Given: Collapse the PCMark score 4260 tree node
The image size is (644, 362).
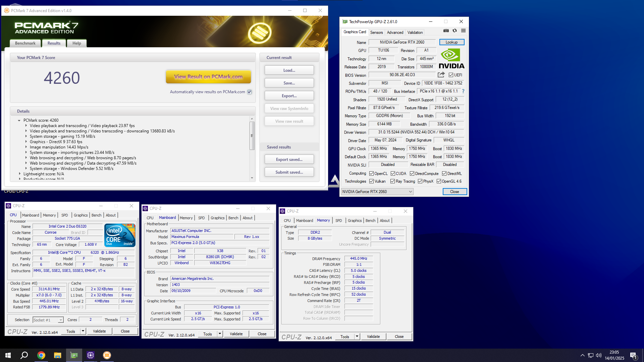Looking at the screenshot, I should click(19, 120).
